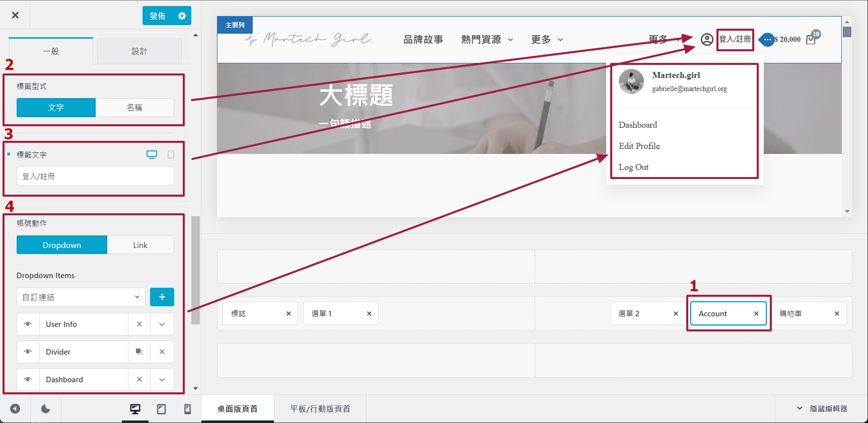
Task: Open the 自訂連結 dropdown
Action: coord(81,297)
